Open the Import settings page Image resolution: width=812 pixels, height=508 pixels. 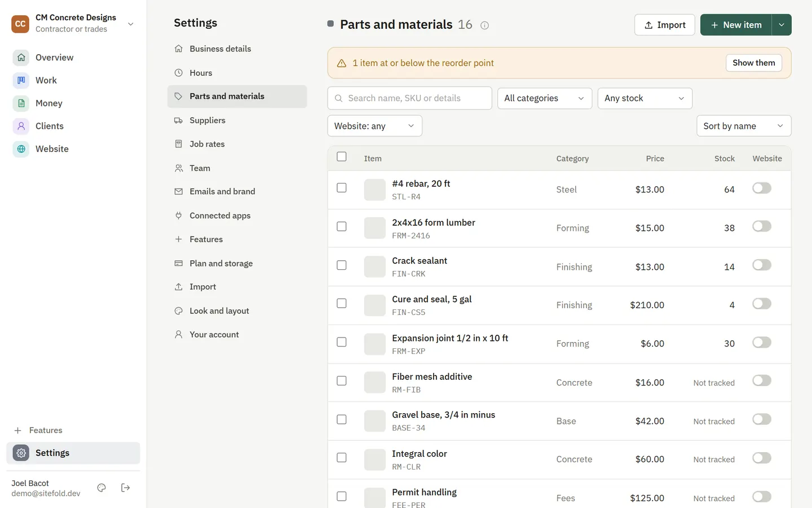click(237, 287)
